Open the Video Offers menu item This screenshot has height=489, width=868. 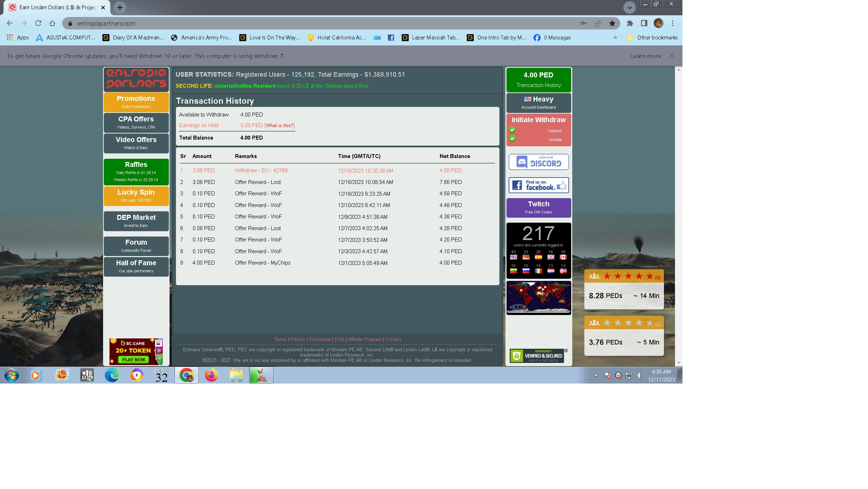[136, 143]
